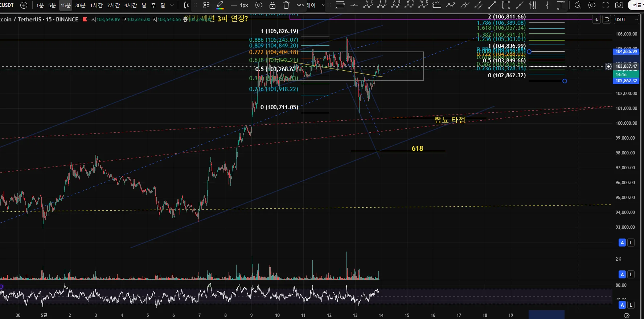Viewport: 644px width, 319px height.
Task: Select the Fib retracement tool
Action: (340, 5)
